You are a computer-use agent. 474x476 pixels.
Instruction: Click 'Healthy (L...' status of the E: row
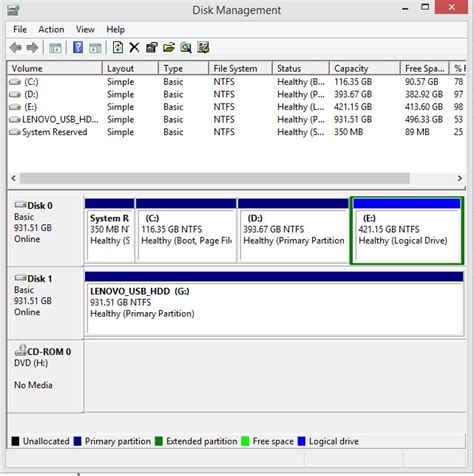(301, 107)
